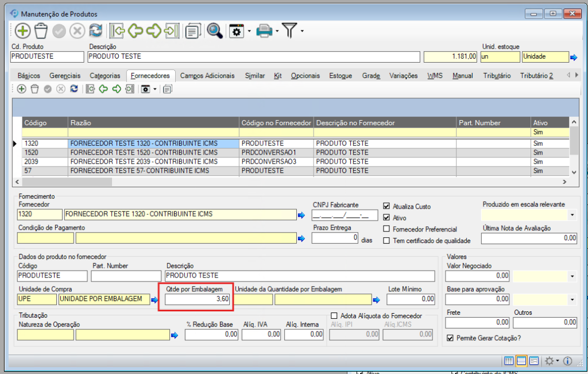Click the funnel filter icon
The image size is (588, 374).
coord(289,31)
